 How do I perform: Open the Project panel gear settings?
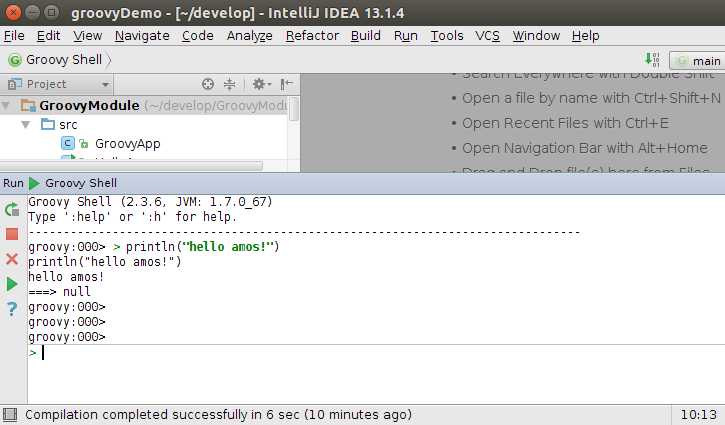point(261,84)
